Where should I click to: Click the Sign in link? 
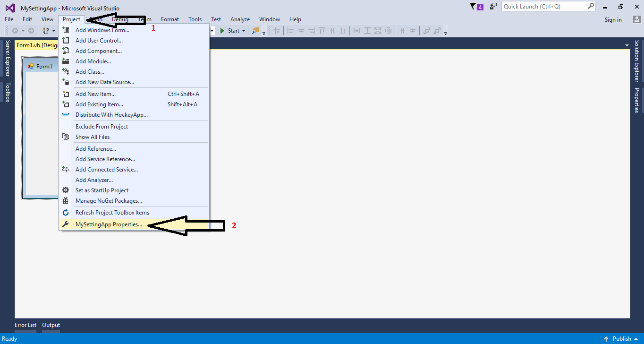pyautogui.click(x=613, y=20)
